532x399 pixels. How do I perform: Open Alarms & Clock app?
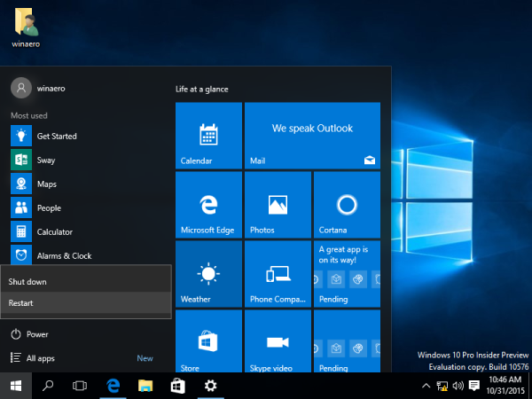(86, 254)
